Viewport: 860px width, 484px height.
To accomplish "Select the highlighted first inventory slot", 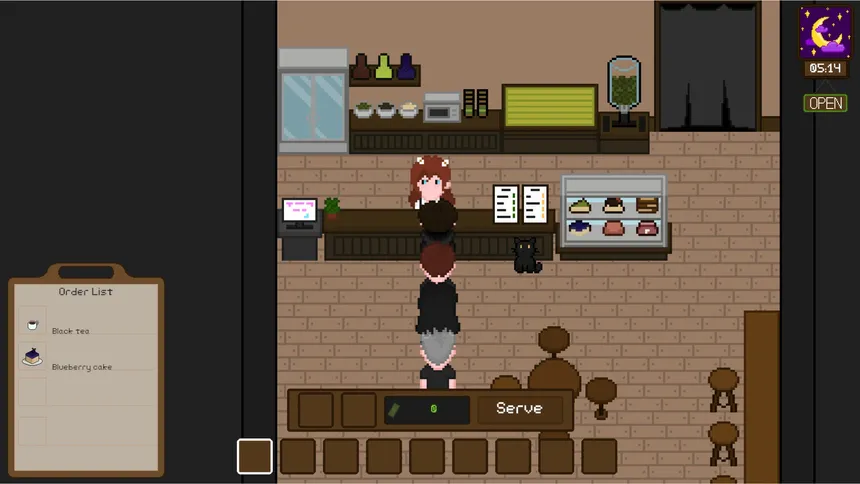I will pos(254,456).
